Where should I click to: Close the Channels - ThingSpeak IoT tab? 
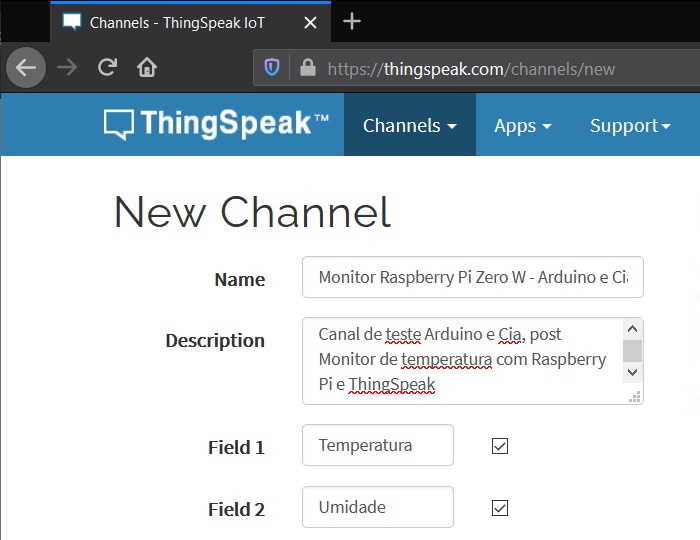click(x=310, y=22)
